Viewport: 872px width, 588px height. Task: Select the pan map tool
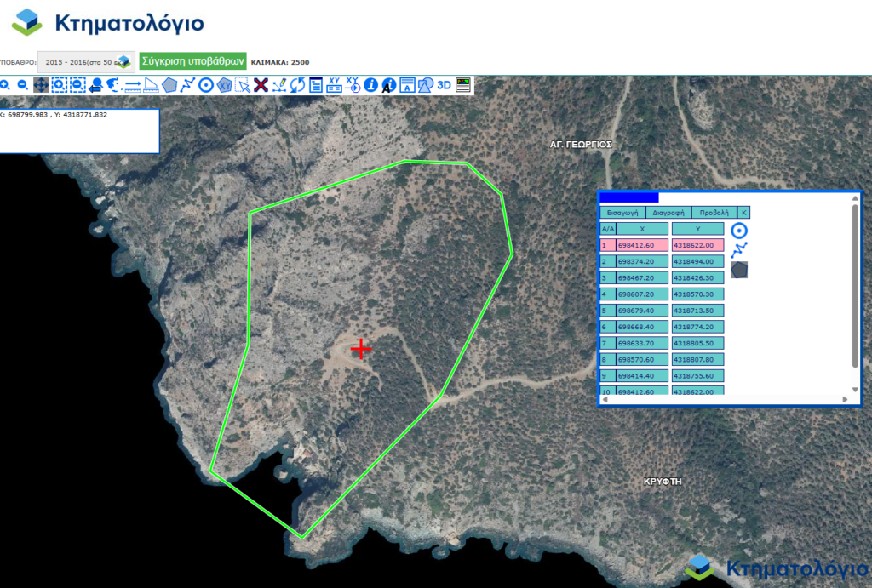(x=41, y=85)
